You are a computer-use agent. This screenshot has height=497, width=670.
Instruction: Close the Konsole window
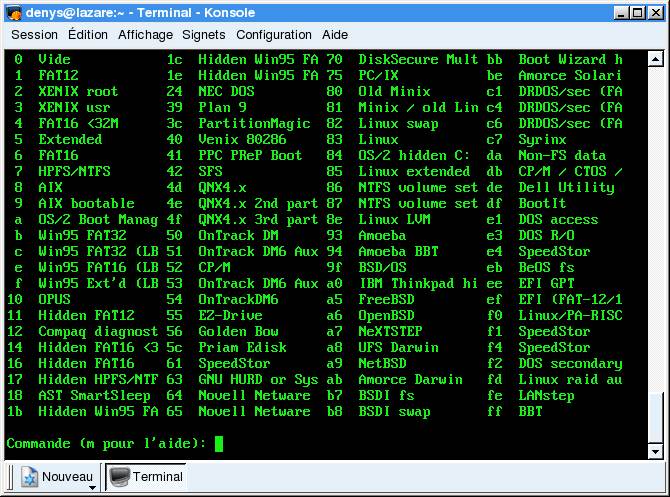pos(655,13)
